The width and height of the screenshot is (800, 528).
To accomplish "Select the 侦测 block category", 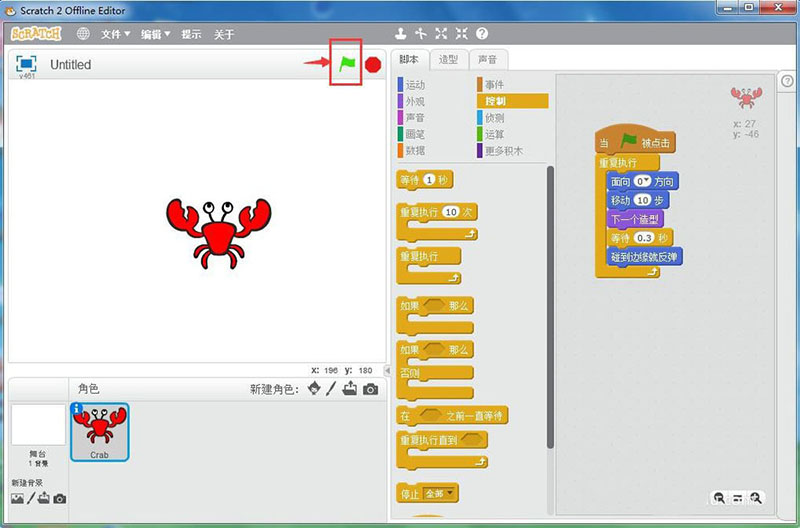I will pyautogui.click(x=491, y=118).
